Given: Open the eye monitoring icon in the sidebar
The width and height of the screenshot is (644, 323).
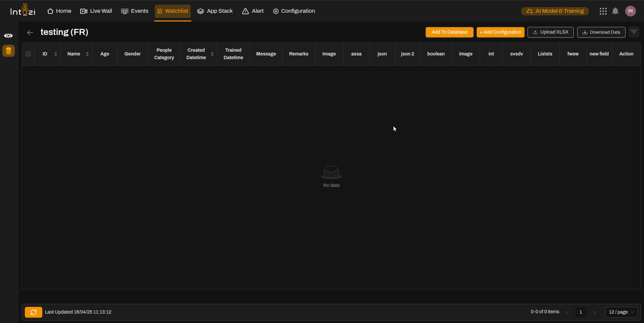Looking at the screenshot, I should pos(8,35).
